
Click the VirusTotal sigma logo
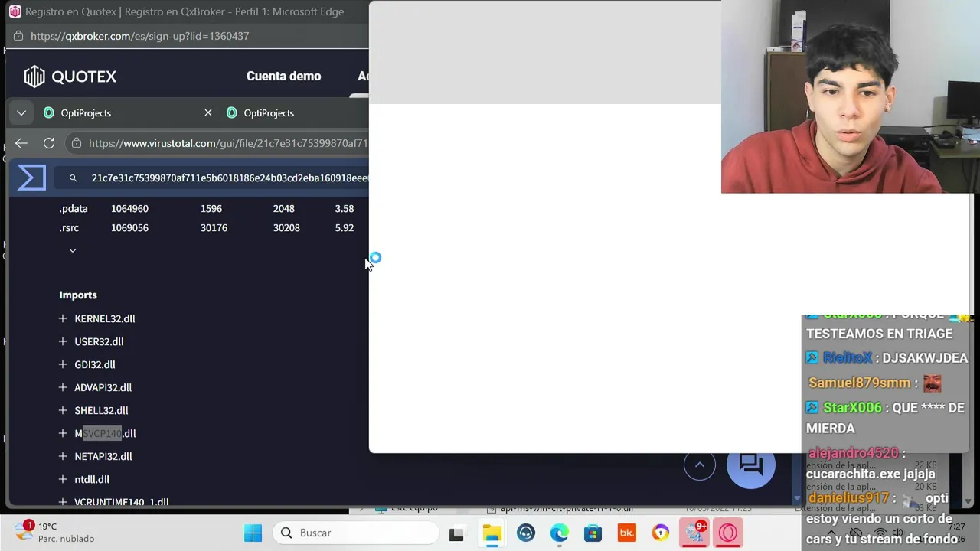tap(31, 178)
